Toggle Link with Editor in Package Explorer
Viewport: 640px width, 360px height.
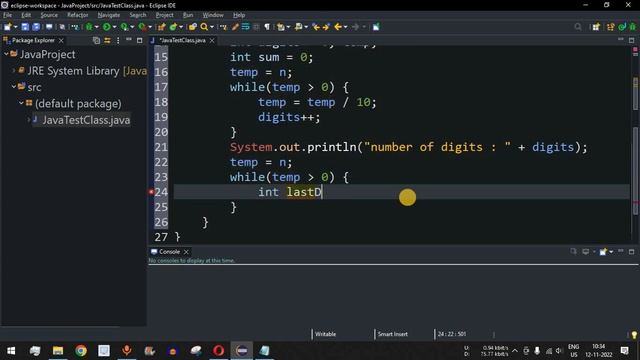point(107,40)
